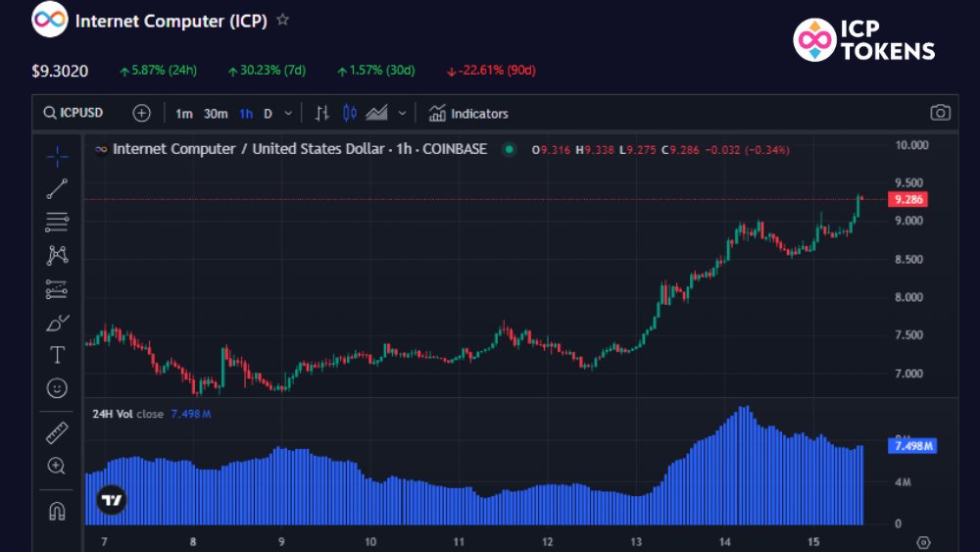Click the market open status dot
This screenshot has height=552, width=980.
tap(510, 149)
